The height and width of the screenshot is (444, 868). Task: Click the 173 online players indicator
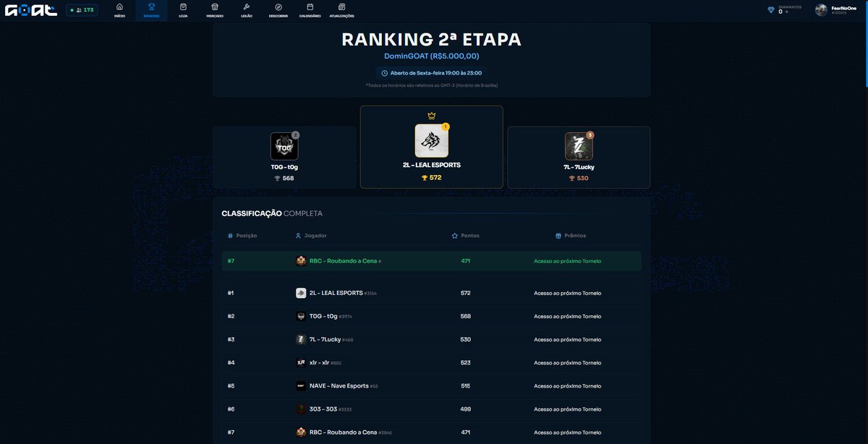(x=82, y=10)
